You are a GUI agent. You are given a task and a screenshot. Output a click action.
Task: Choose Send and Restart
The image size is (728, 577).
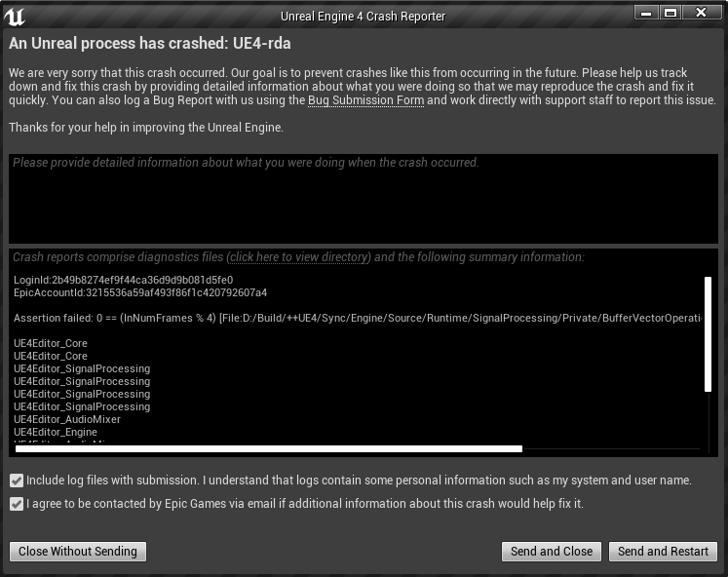click(663, 552)
